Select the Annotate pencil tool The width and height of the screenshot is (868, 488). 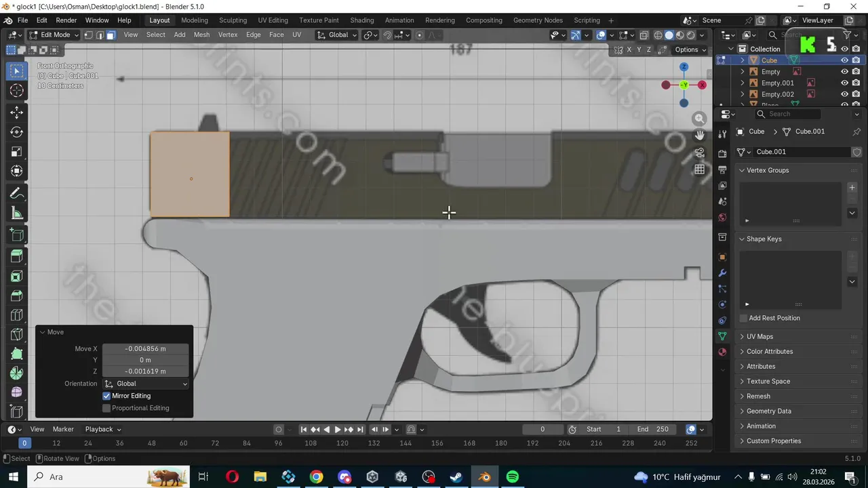point(17,194)
